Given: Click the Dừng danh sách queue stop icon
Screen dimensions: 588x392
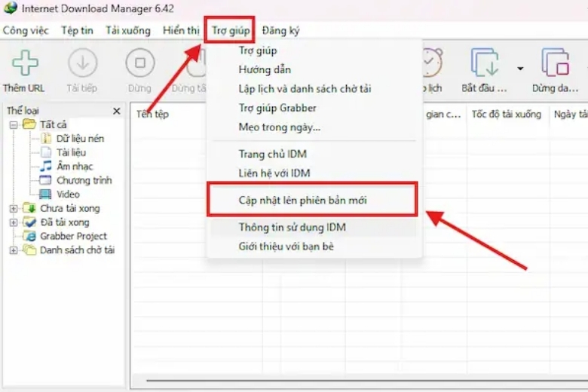Looking at the screenshot, I should (x=556, y=63).
